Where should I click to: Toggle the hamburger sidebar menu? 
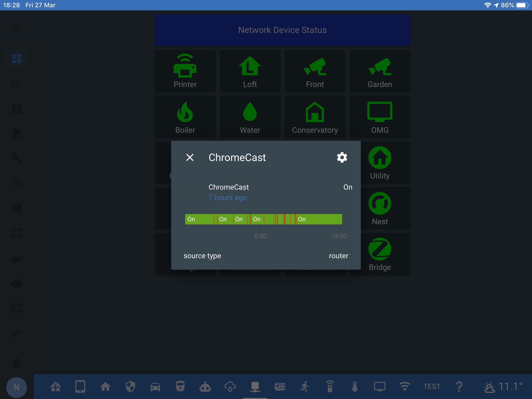point(17,27)
